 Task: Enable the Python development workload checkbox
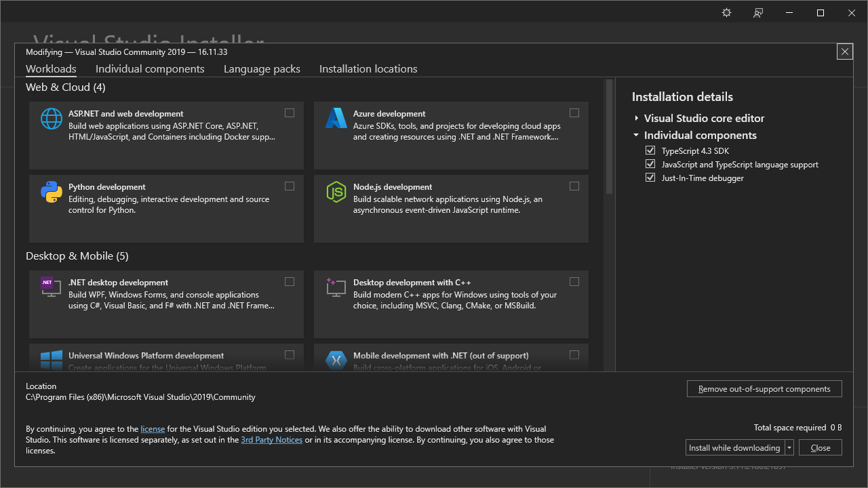coord(290,186)
